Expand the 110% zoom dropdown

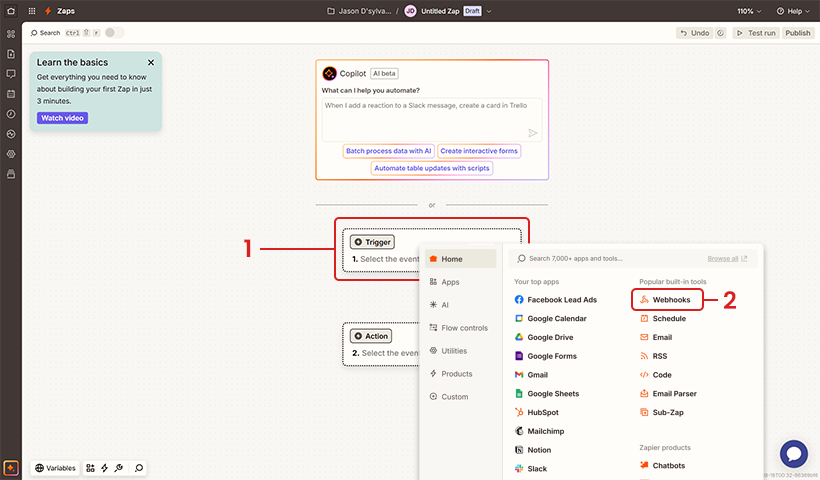(x=750, y=11)
